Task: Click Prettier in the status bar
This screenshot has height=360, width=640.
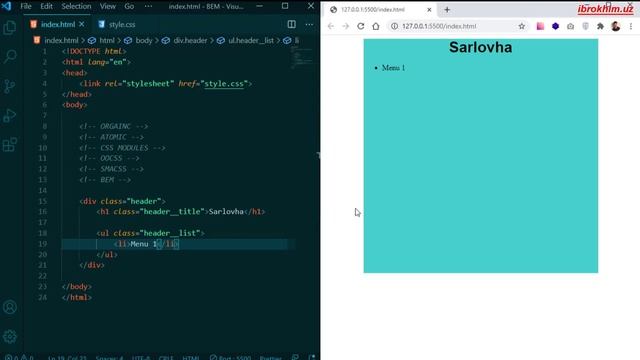Action: coord(271,358)
